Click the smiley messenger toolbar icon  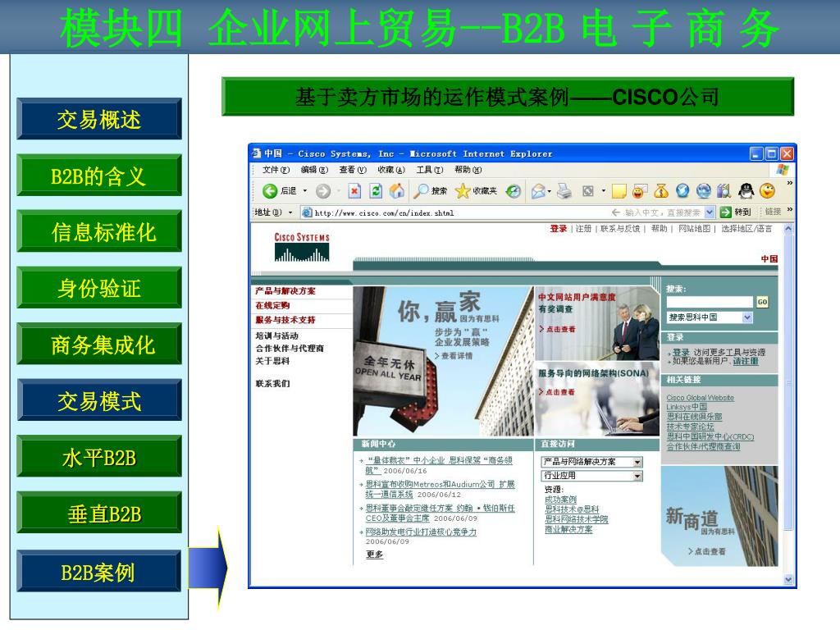tap(640, 190)
